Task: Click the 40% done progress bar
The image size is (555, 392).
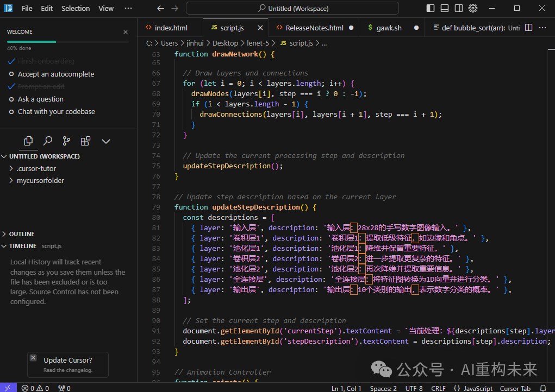Action: coord(67,42)
